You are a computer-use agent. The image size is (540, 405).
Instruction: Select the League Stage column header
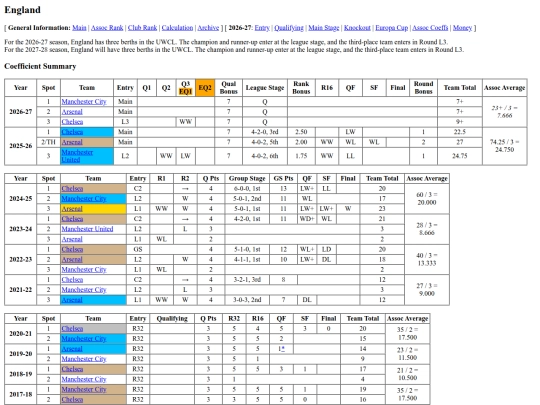click(265, 88)
